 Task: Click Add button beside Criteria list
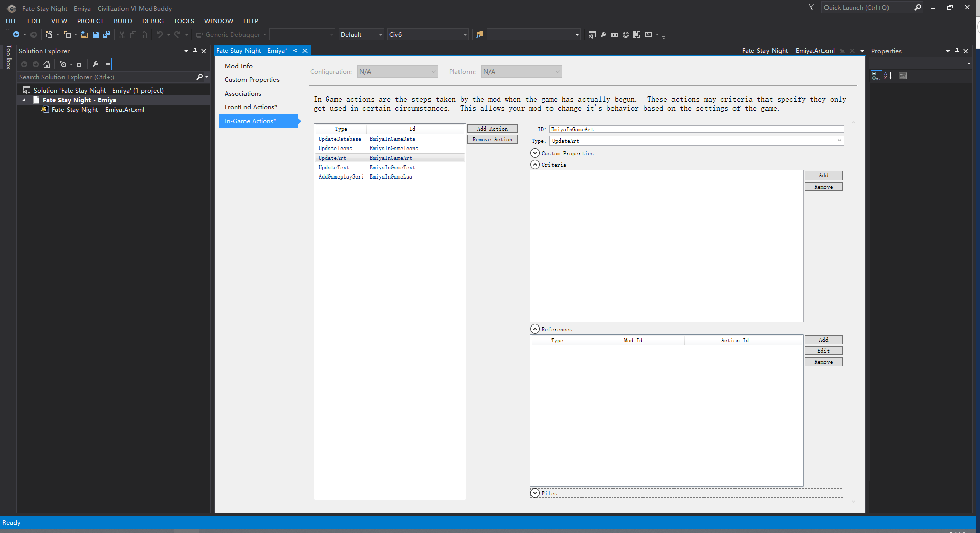pyautogui.click(x=823, y=175)
